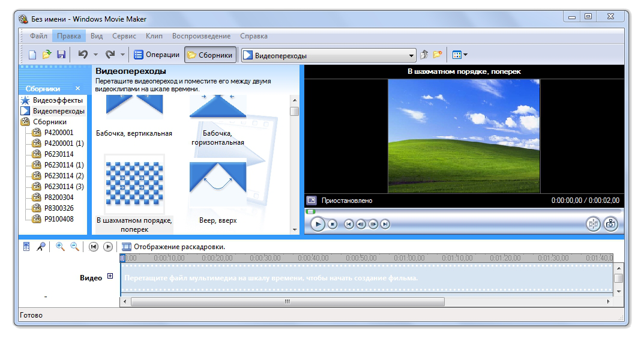Select the Видеоэффекты item in collections tree
644x338 pixels.
(x=58, y=100)
